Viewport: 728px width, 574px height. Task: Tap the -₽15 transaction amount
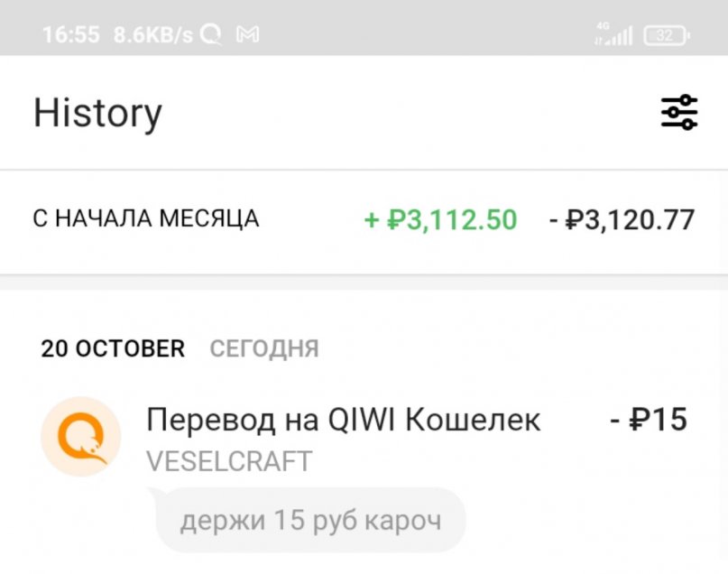click(647, 420)
